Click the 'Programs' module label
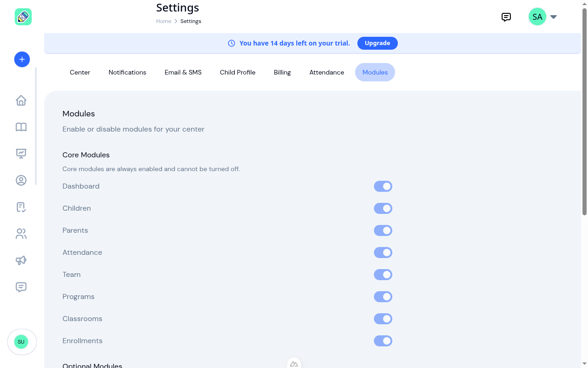This screenshot has width=588, height=368. pyautogui.click(x=79, y=297)
